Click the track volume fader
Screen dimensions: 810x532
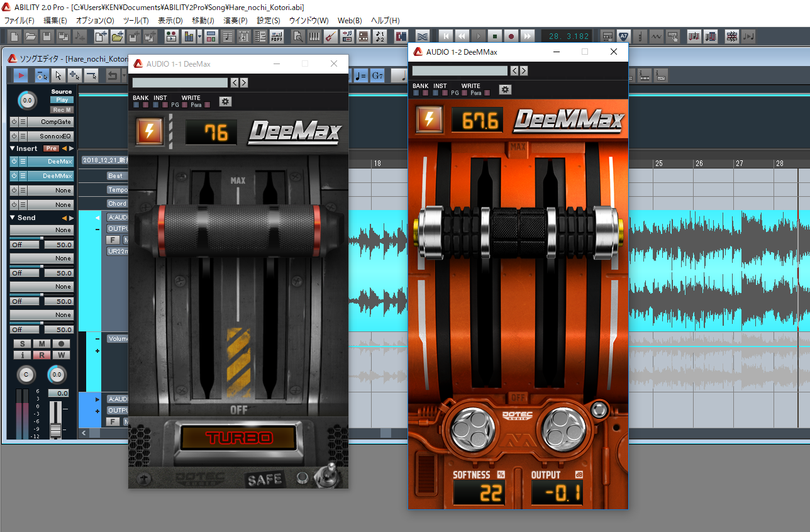pos(56,429)
